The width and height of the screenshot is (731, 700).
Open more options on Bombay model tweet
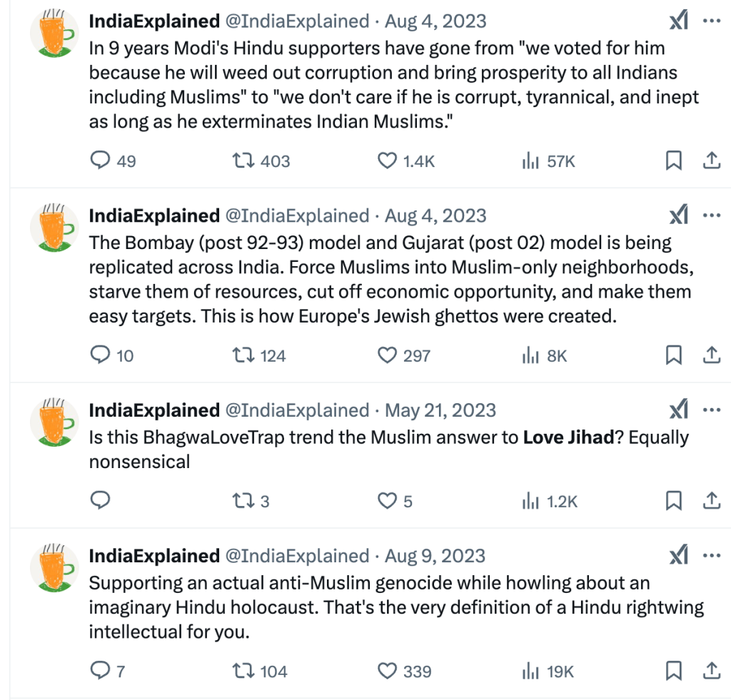[x=712, y=215]
